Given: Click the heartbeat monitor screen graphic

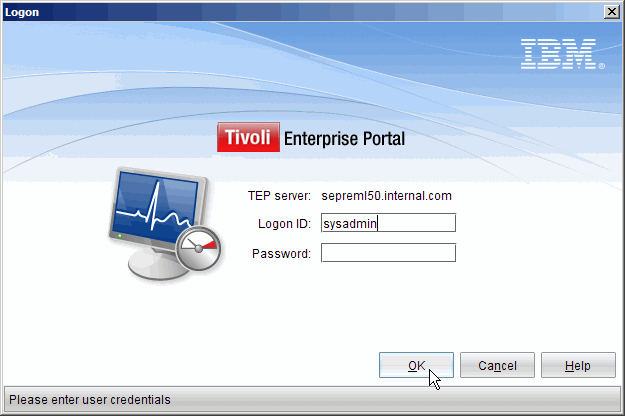Looking at the screenshot, I should point(156,206).
